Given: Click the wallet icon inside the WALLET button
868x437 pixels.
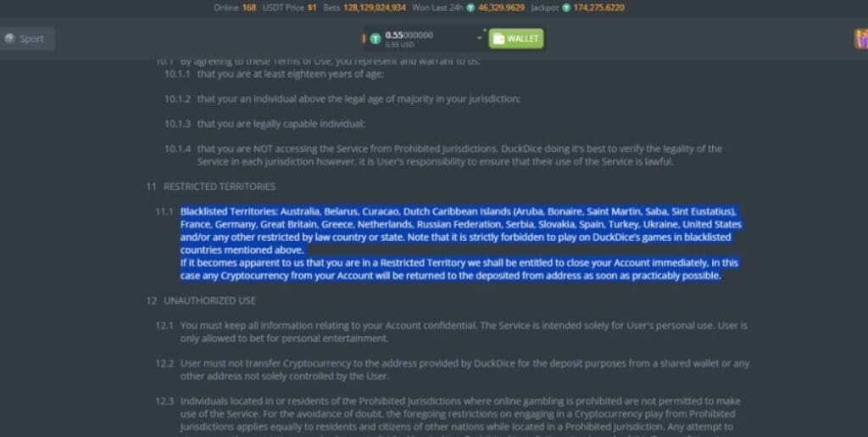Looking at the screenshot, I should [x=498, y=39].
